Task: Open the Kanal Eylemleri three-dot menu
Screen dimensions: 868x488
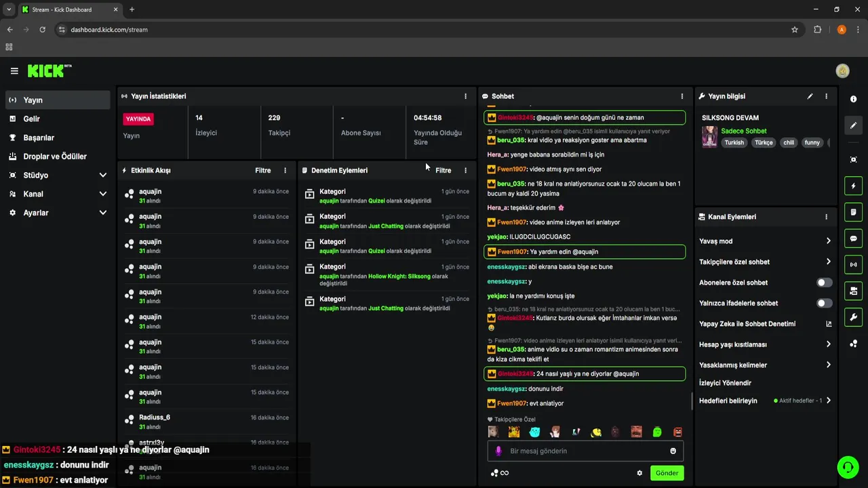Action: [x=826, y=217]
